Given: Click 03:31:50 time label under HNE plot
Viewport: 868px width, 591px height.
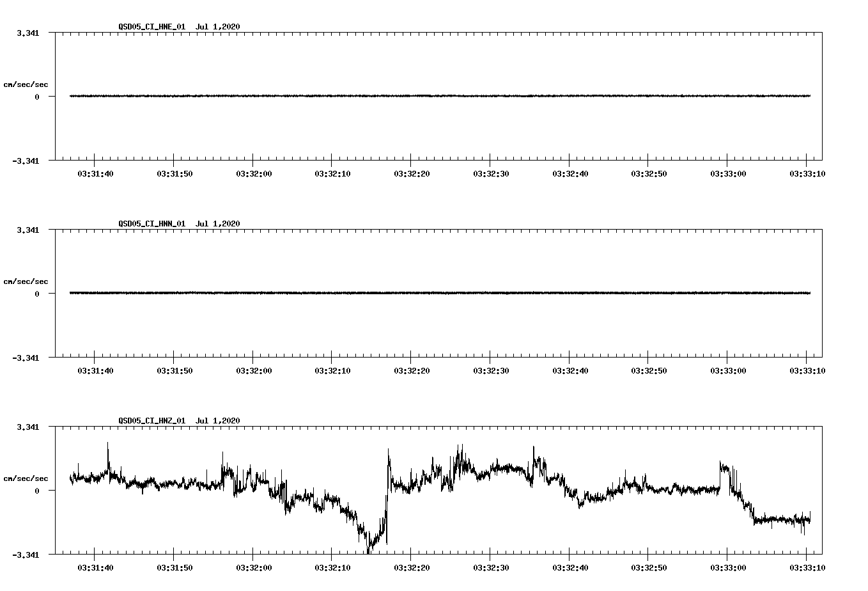Looking at the screenshot, I should [175, 173].
